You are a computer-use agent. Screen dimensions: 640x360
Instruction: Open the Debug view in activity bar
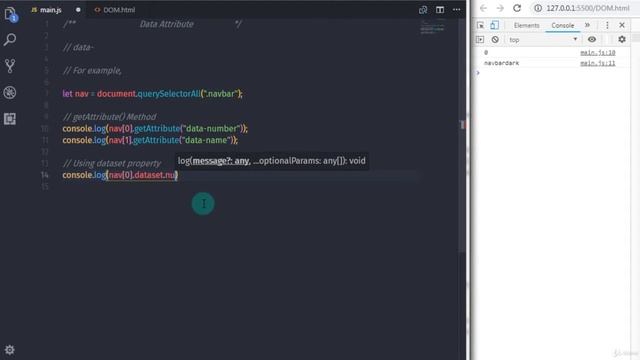(10, 92)
